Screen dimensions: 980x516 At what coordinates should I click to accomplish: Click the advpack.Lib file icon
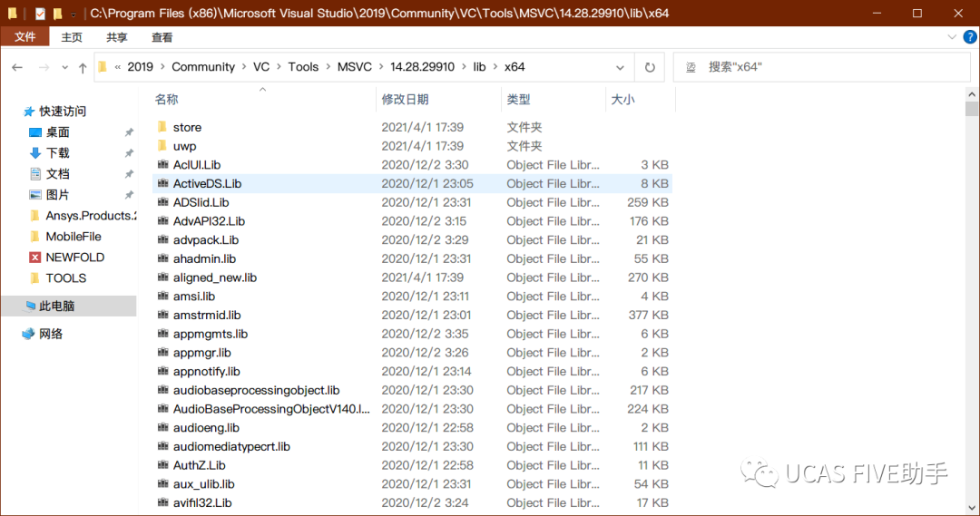tap(163, 239)
